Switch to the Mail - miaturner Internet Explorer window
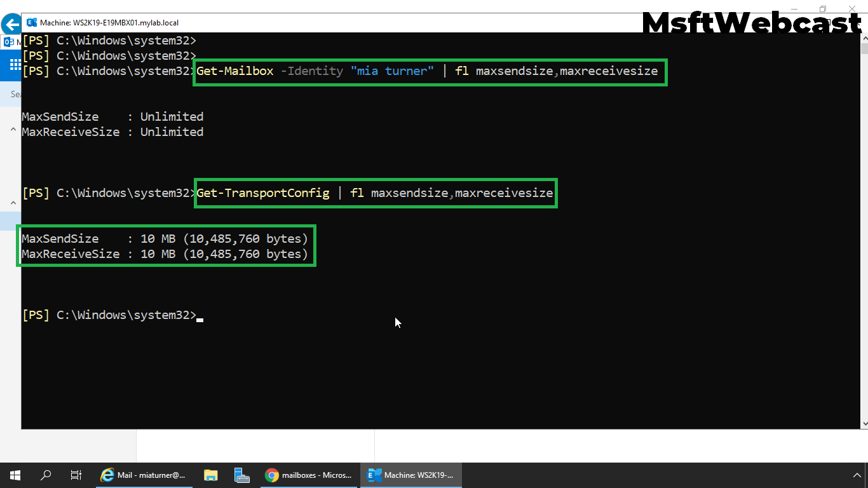 point(144,475)
